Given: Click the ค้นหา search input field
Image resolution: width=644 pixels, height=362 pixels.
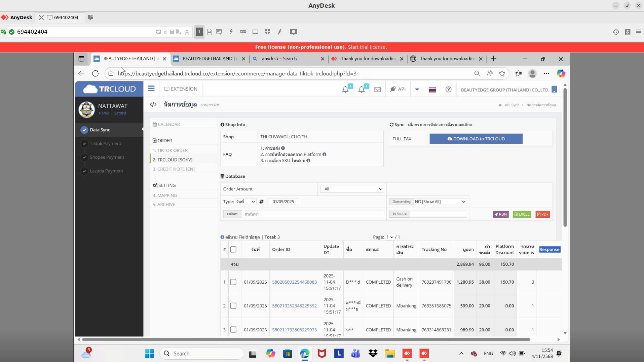Looking at the screenshot, I should (x=312, y=214).
